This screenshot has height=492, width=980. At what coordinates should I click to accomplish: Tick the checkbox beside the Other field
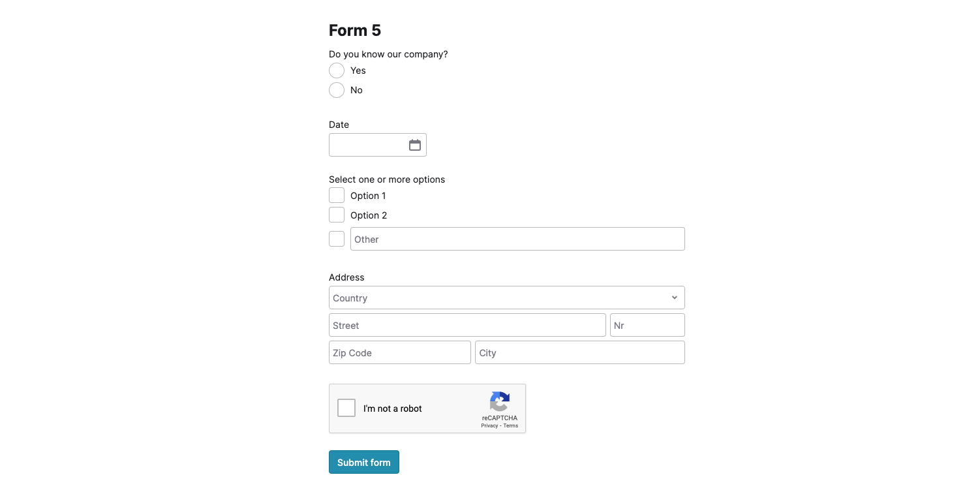click(337, 239)
